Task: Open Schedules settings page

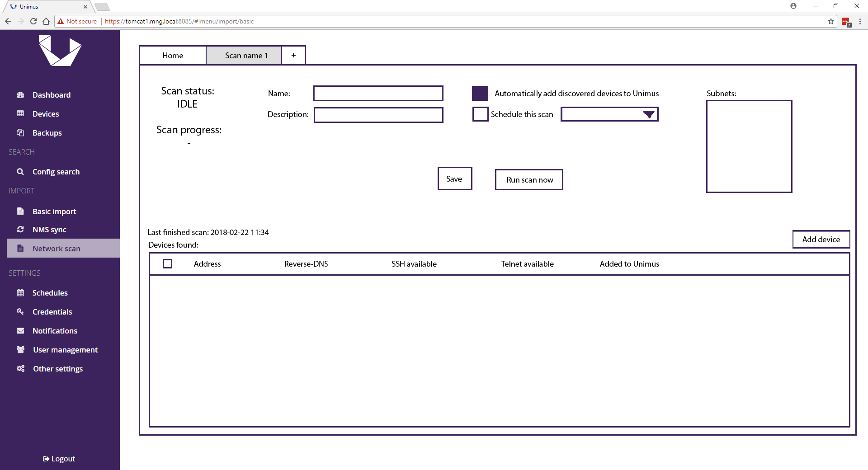Action: (x=50, y=293)
